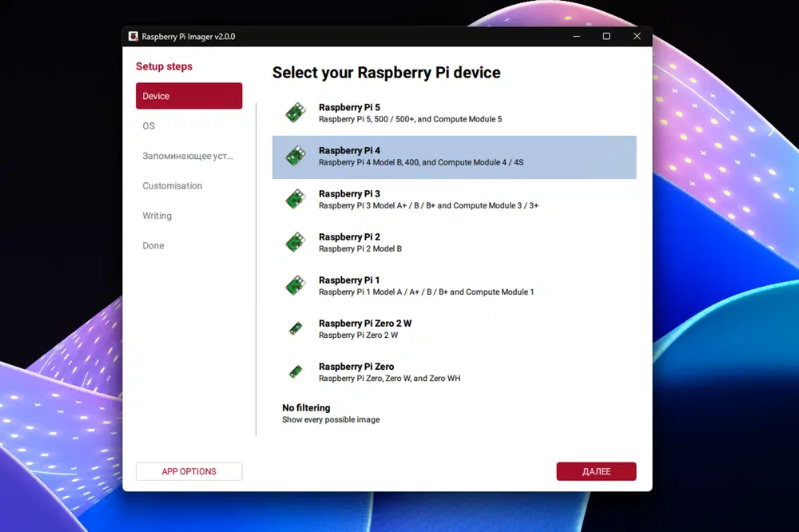Image resolution: width=799 pixels, height=532 pixels.
Task: Click the Raspberry Pi 3 board icon
Action: (295, 199)
